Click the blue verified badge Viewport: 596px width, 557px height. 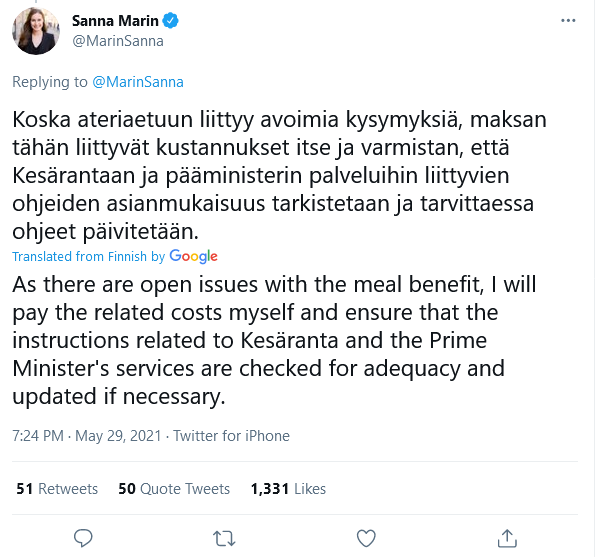(171, 21)
